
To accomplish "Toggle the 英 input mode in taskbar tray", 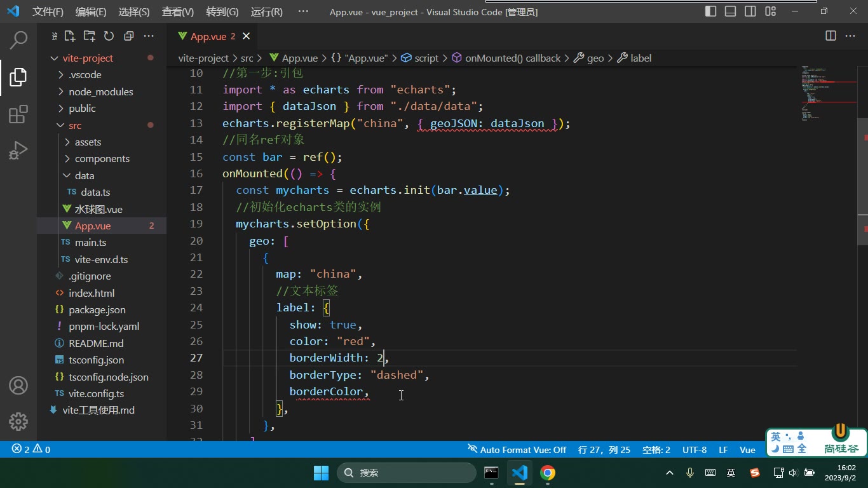I will coord(731,473).
